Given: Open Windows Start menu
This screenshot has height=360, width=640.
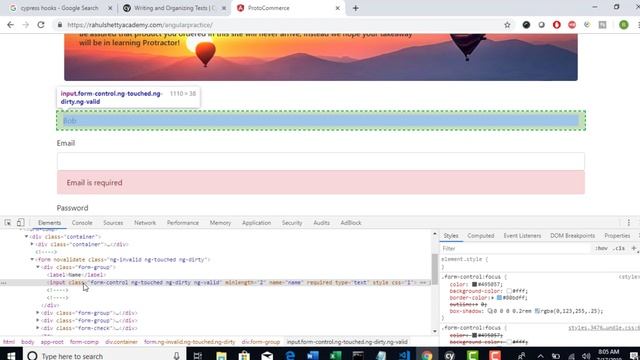Looking at the screenshot, I should [x=11, y=356].
